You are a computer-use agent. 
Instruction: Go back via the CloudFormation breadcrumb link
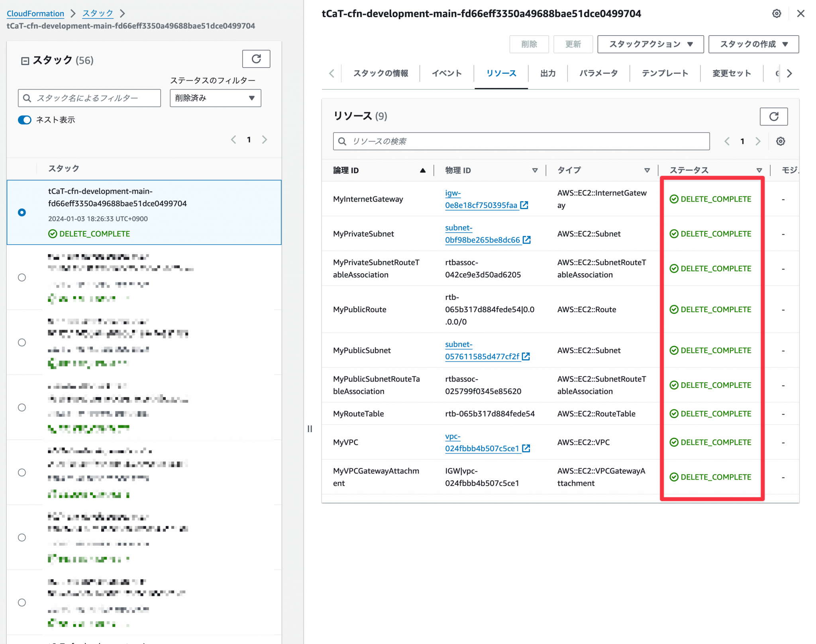[x=35, y=13]
